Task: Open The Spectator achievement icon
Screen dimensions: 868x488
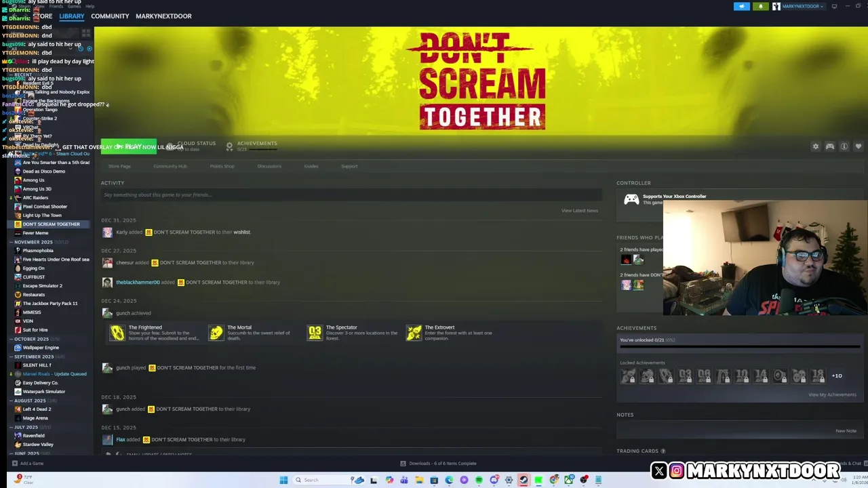Action: 315,333
